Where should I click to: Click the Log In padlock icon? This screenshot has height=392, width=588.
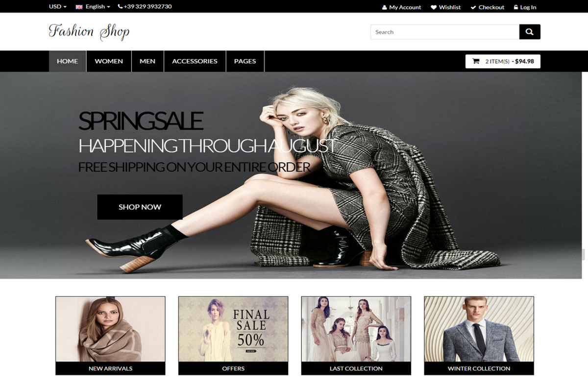click(516, 7)
